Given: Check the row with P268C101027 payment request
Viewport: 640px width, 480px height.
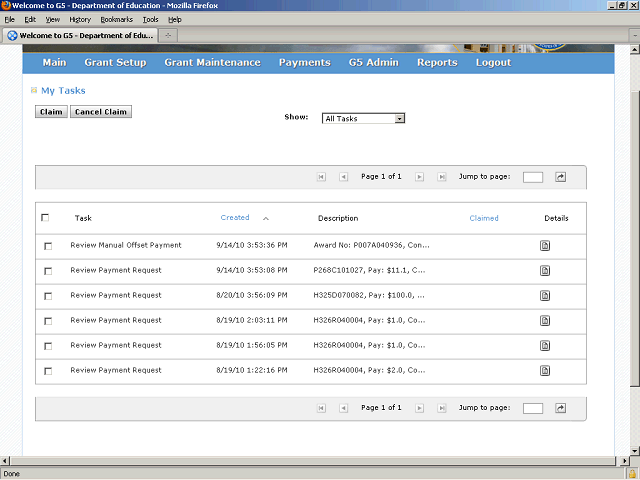Looking at the screenshot, I should click(48, 271).
